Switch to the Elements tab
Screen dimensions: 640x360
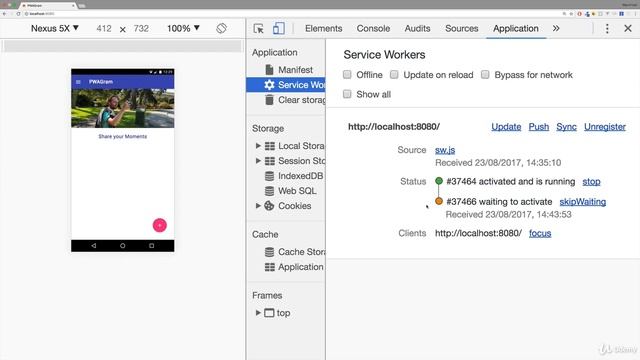[323, 29]
